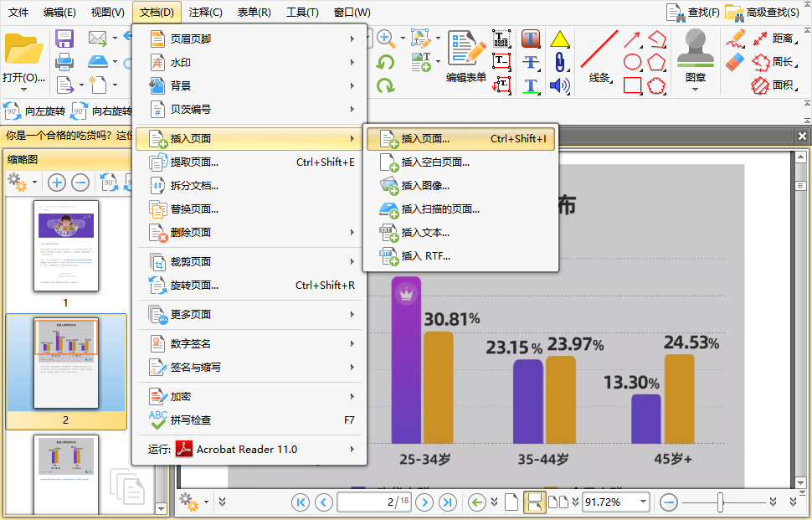Click the zoom slider handle
The height and width of the screenshot is (520, 812).
pyautogui.click(x=720, y=502)
